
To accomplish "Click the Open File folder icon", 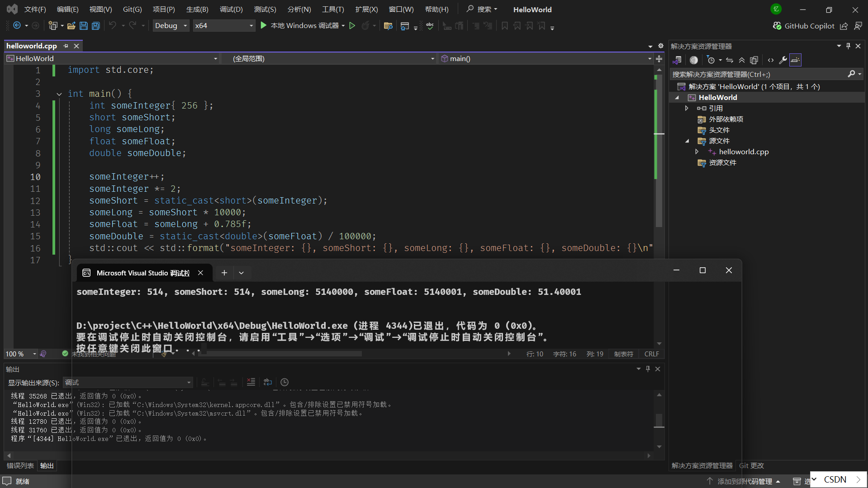I will (x=71, y=26).
